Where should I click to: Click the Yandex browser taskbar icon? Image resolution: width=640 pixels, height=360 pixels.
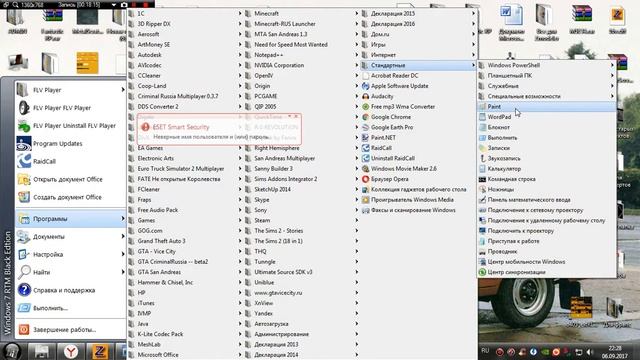(71, 351)
